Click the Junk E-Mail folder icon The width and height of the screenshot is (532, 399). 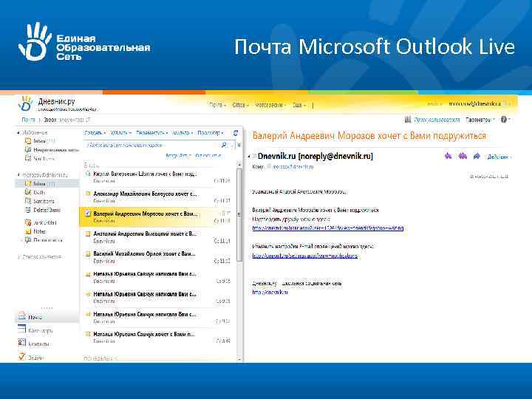pos(28,222)
